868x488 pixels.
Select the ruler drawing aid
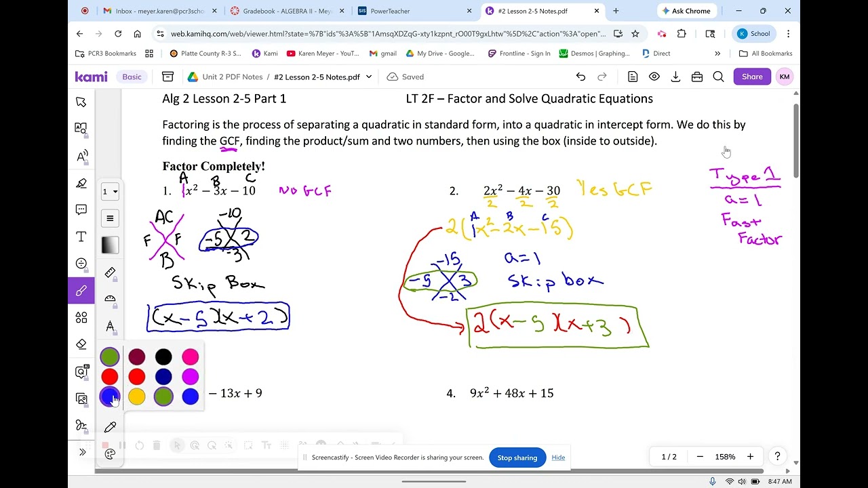(x=110, y=272)
